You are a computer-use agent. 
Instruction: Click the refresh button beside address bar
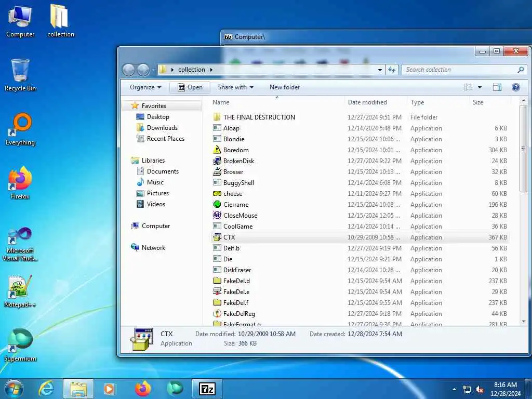click(392, 70)
